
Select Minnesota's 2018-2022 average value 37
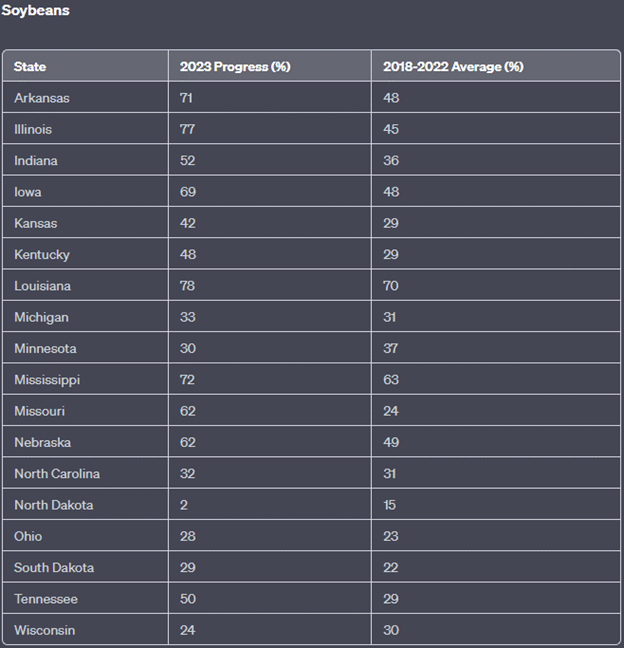391,349
